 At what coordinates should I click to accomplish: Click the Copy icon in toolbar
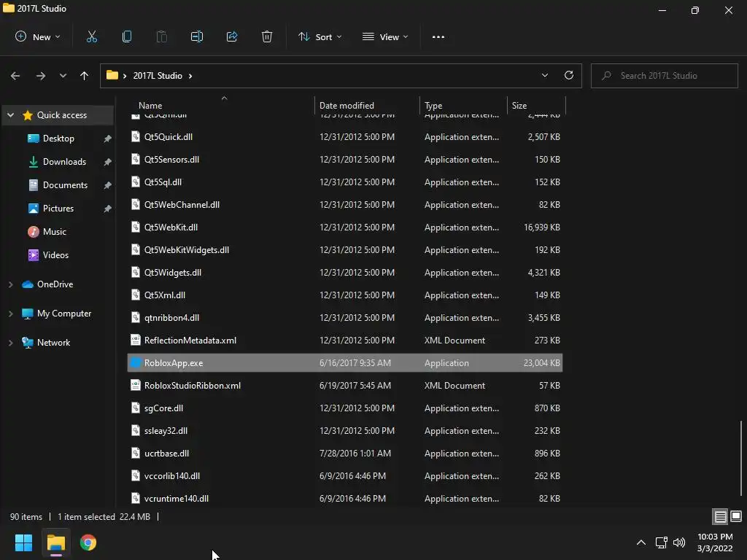pyautogui.click(x=127, y=36)
